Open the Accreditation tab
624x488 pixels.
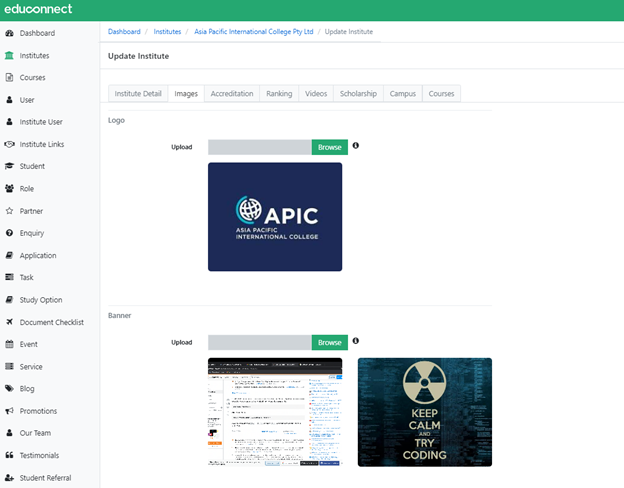232,94
